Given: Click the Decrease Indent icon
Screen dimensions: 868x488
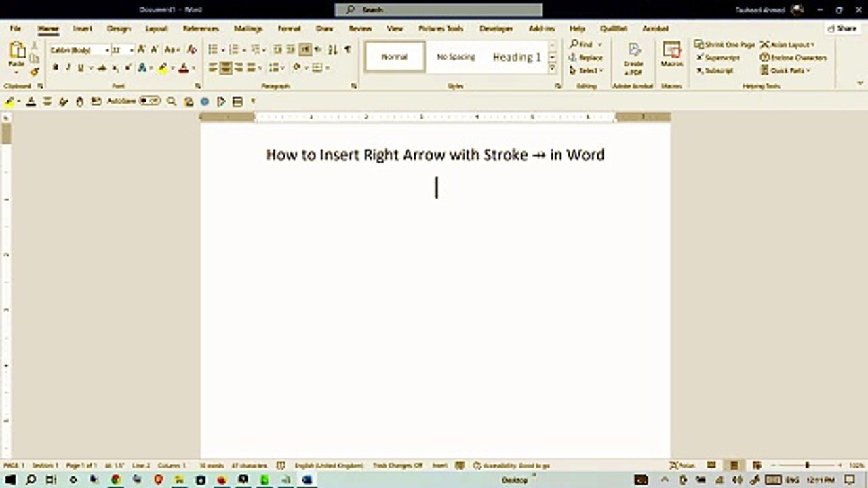Looking at the screenshot, I should click(278, 49).
